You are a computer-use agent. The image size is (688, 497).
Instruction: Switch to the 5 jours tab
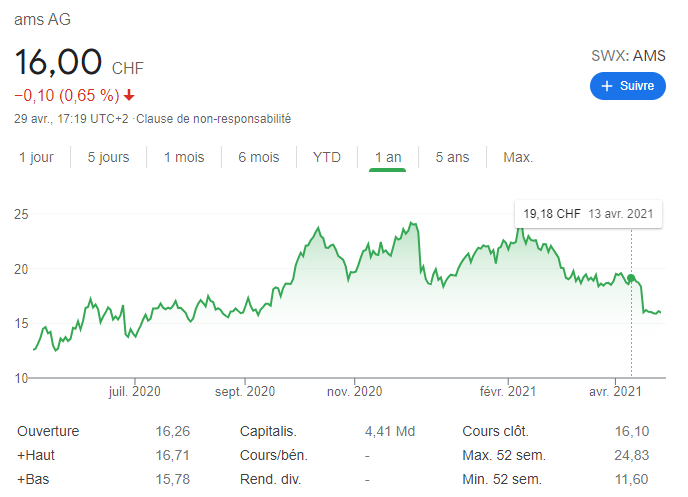tap(108, 157)
